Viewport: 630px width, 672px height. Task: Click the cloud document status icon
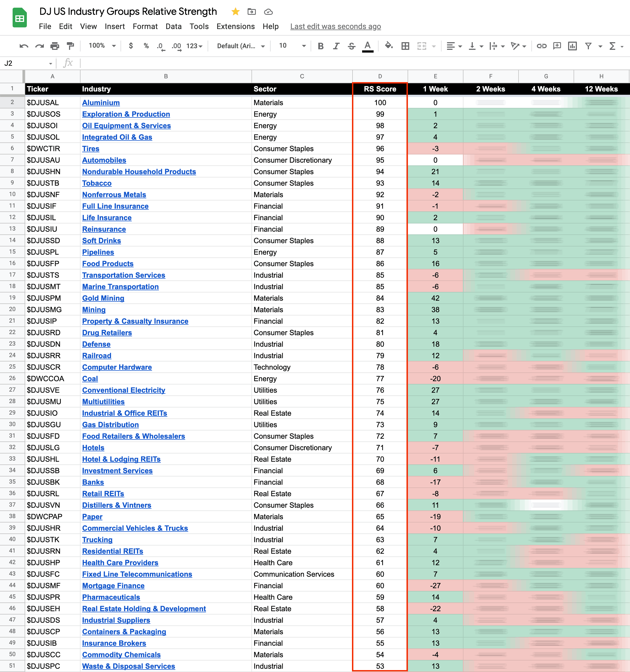pyautogui.click(x=268, y=12)
